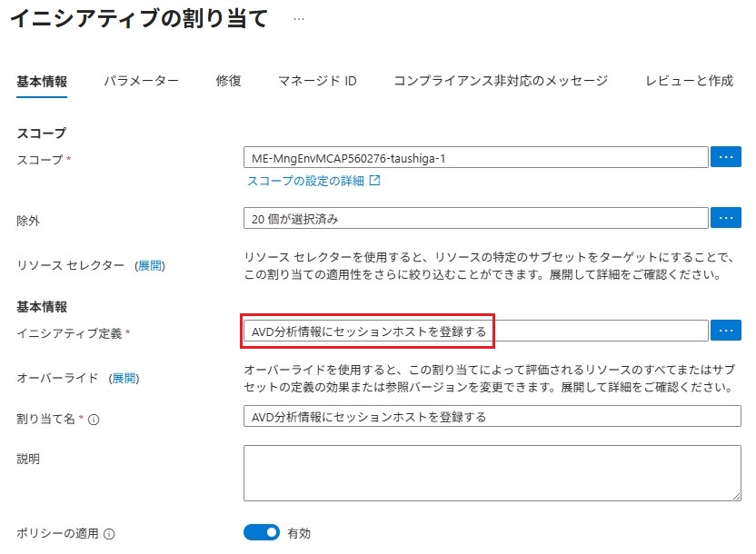Click the スコープ text field
Viewport: 756px width, 554px height.
[475, 158]
